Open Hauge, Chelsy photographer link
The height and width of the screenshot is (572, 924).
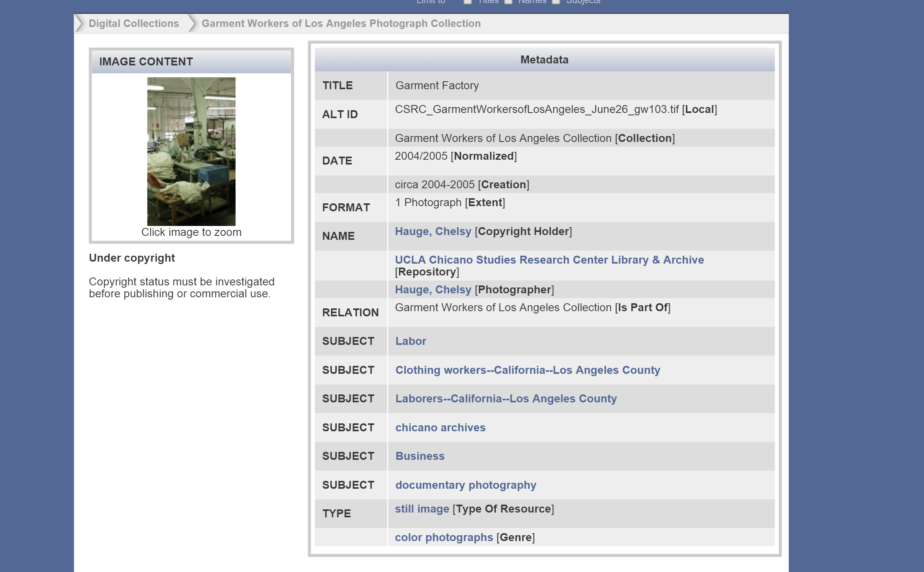(x=433, y=290)
